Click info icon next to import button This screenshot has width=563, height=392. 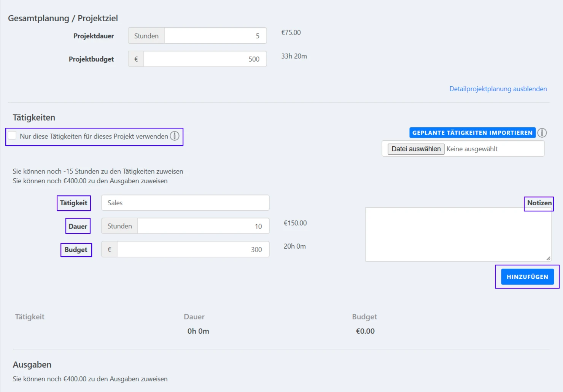[542, 133]
